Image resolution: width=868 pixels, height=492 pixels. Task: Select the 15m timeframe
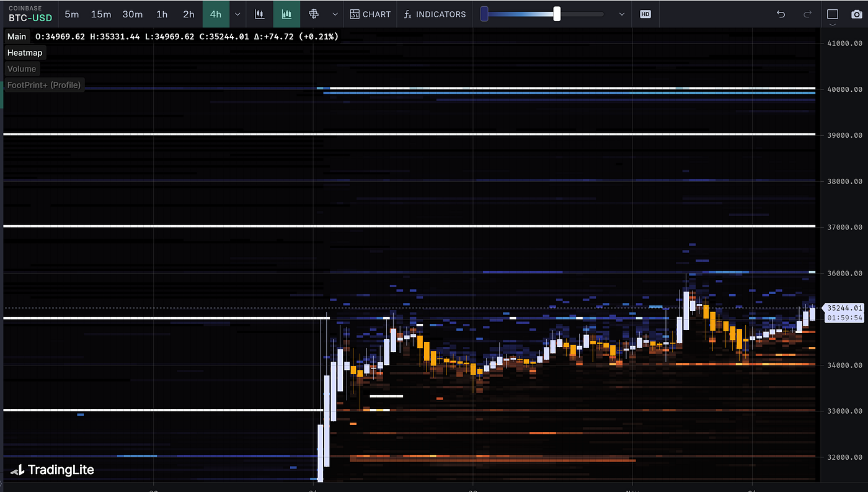101,14
